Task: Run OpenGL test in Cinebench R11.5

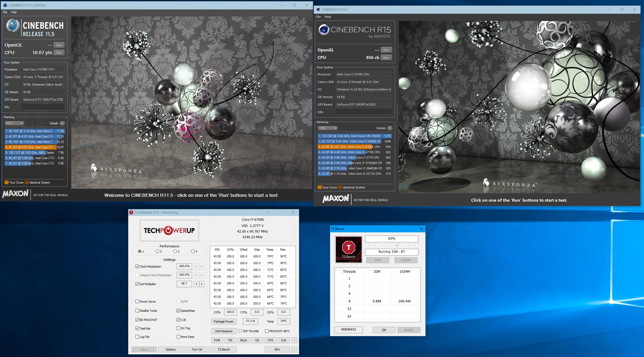Action: pyautogui.click(x=59, y=45)
